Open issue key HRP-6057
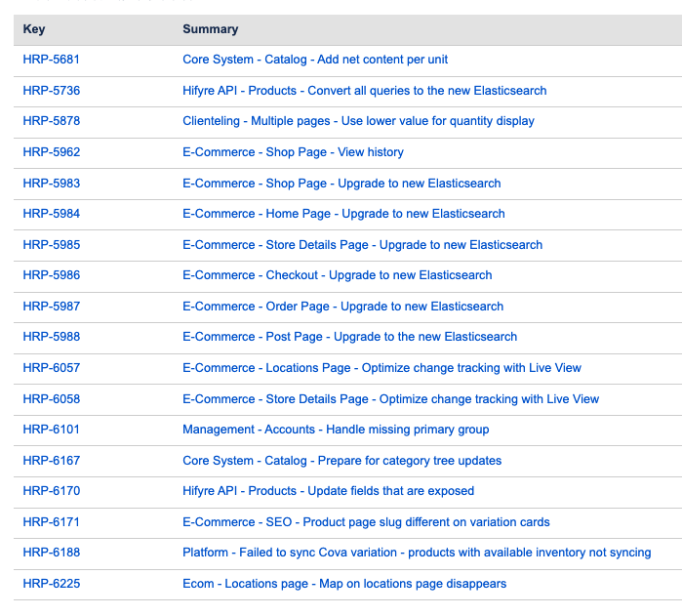This screenshot has width=682, height=616. pyautogui.click(x=51, y=368)
